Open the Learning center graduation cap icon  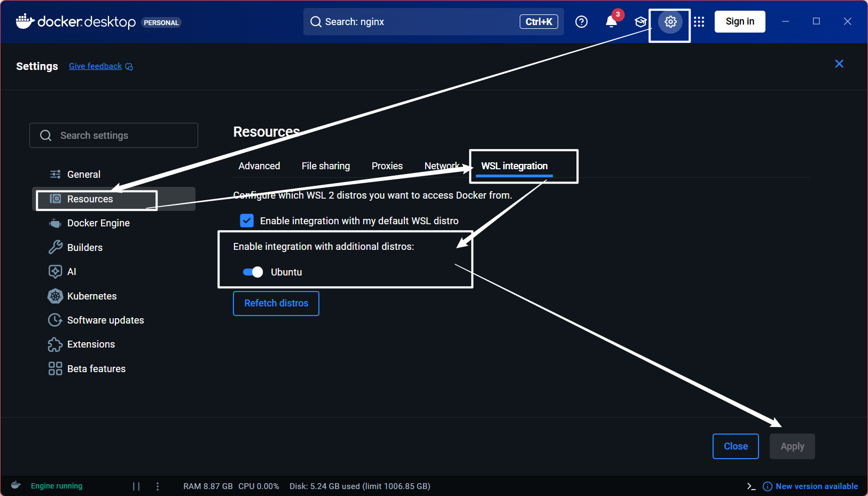click(x=640, y=22)
